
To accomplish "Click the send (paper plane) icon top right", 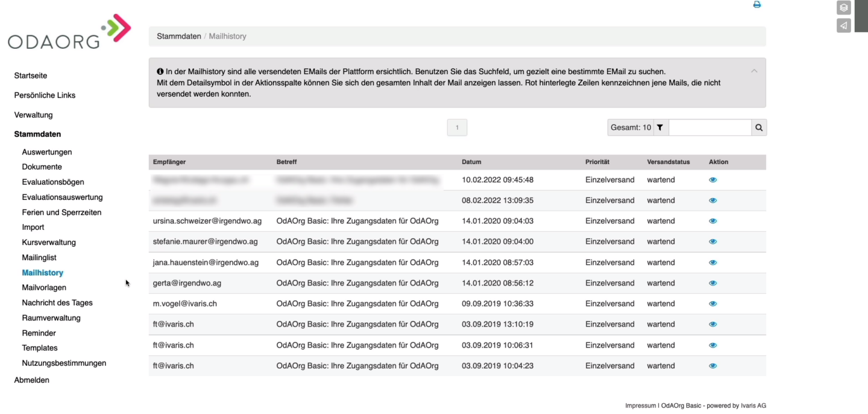I will [844, 25].
